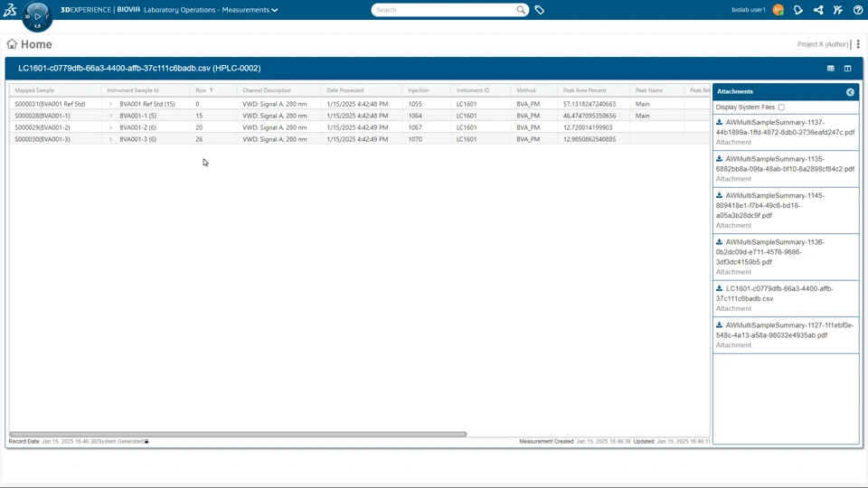Download AWMultiSampleSummary-1145 pdf
Viewport: 868px width, 488px height.
point(719,195)
